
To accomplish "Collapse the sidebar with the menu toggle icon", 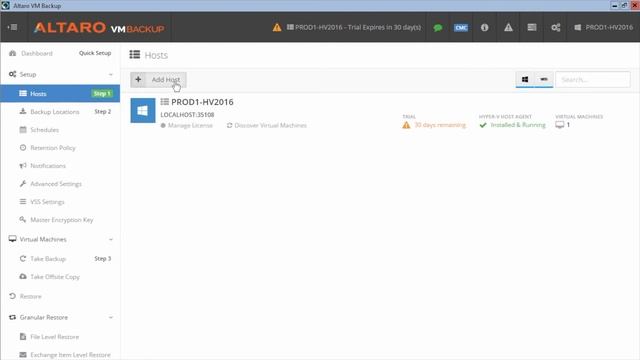I will pos(13,27).
